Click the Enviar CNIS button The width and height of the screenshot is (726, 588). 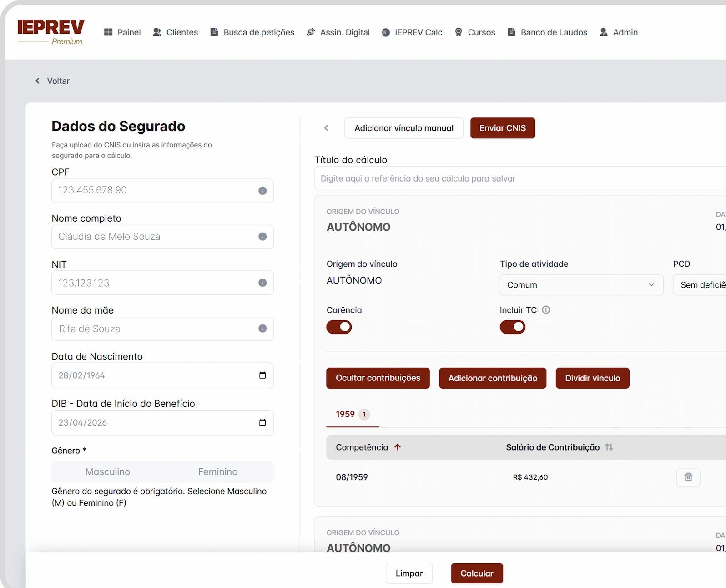(503, 128)
